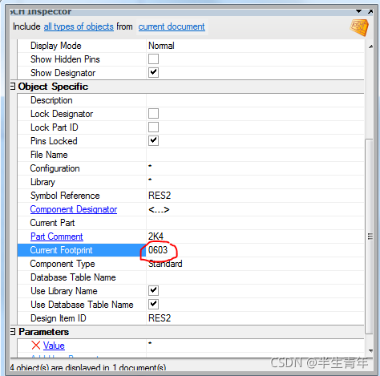Screen dimensions: 380x376
Task: Click the red X beside Value parameter
Action: (x=36, y=345)
